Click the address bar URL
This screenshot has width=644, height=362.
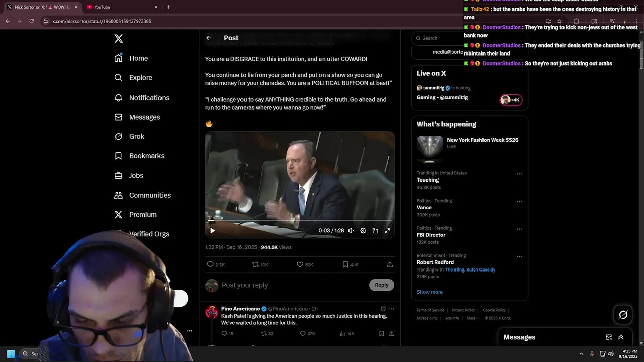tap(102, 21)
